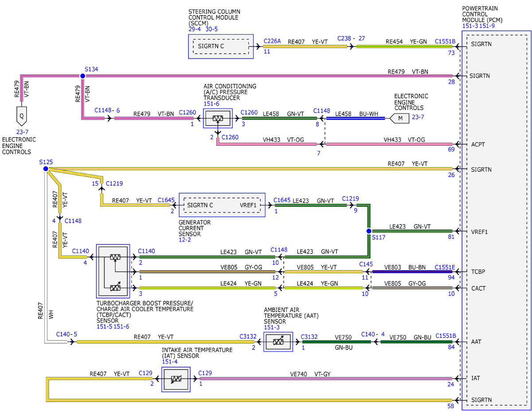Image resolution: width=532 pixels, height=411 pixels.
Task: Click the Generator Current Sensor component box
Action: pyautogui.click(x=222, y=205)
